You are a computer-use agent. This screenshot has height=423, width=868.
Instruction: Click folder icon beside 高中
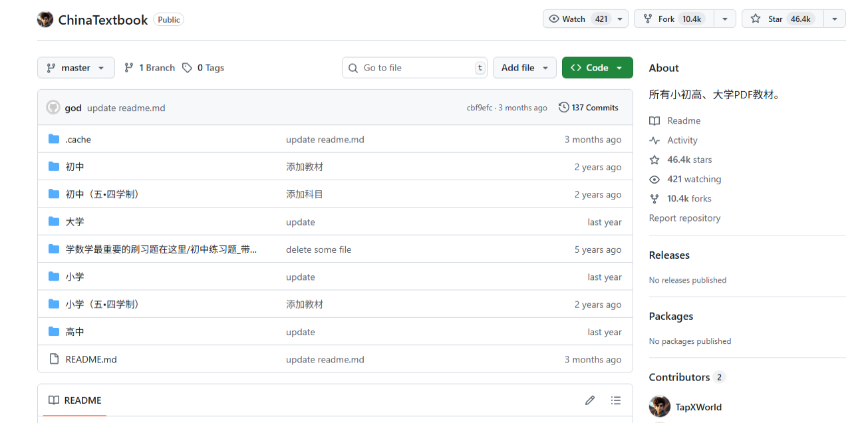pyautogui.click(x=54, y=331)
